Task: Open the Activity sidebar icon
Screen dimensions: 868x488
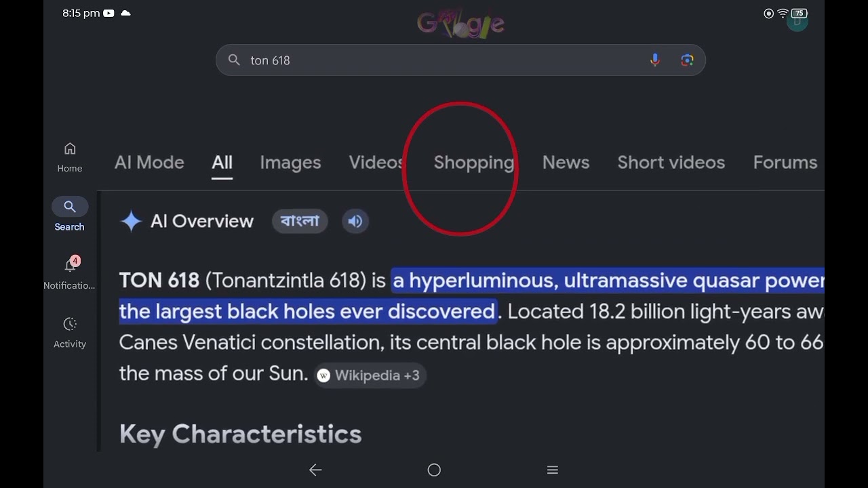Action: pos(70,324)
